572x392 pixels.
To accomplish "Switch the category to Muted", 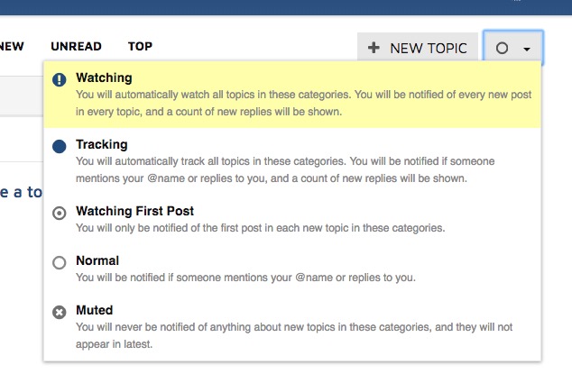I will tap(292, 327).
